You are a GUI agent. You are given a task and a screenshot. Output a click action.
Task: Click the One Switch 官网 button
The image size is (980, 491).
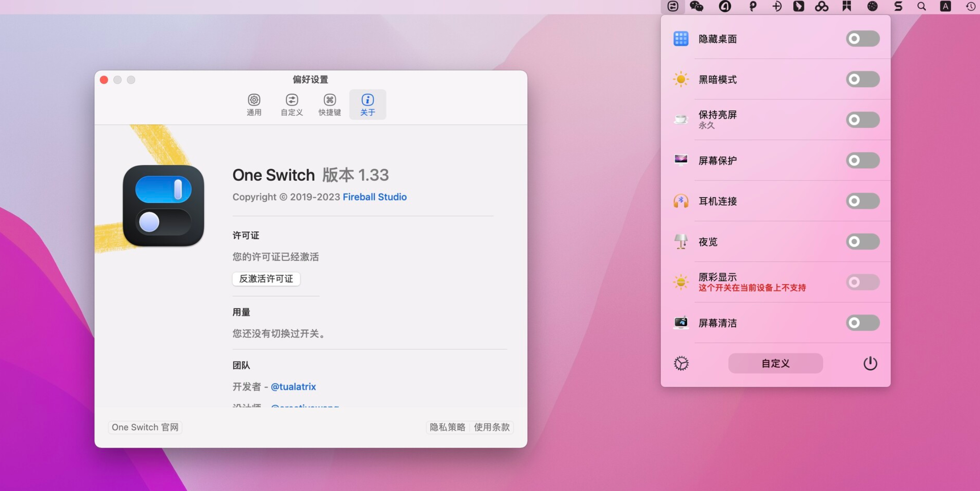click(x=145, y=427)
